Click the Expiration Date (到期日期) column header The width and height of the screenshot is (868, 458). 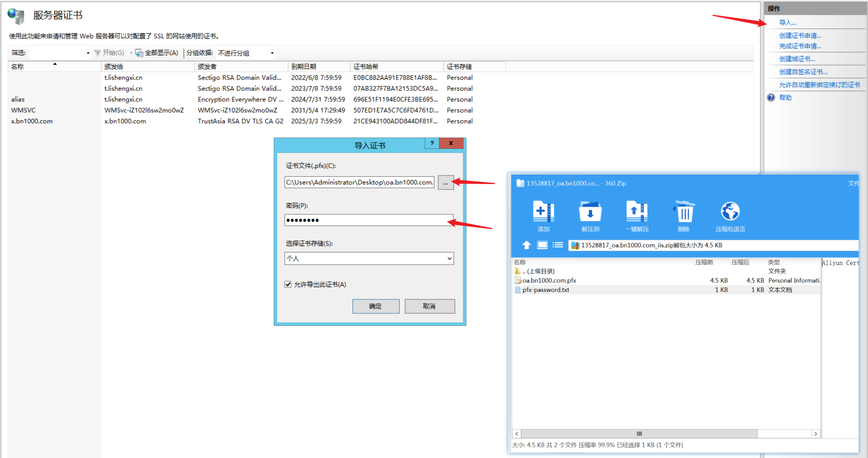319,67
